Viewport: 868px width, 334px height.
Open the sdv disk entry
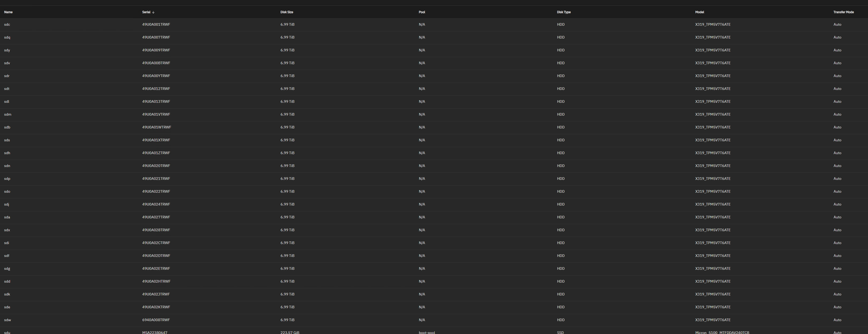point(7,63)
